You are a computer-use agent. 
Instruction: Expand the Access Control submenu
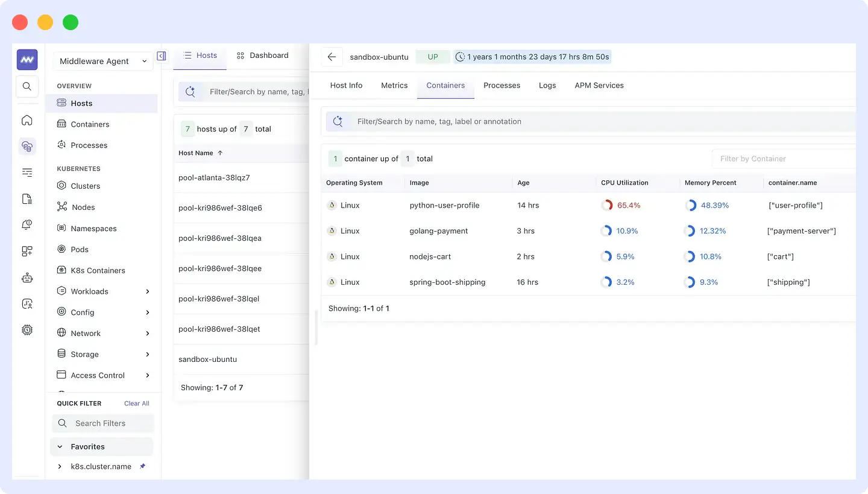[x=148, y=375]
